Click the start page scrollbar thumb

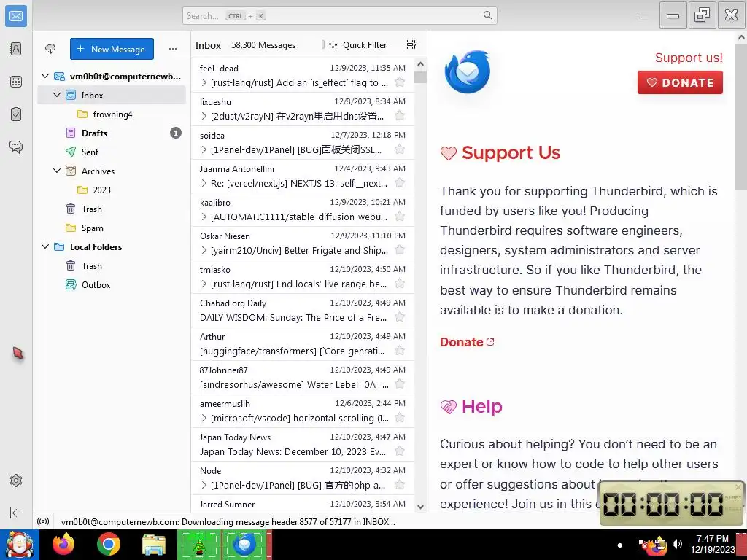click(741, 116)
